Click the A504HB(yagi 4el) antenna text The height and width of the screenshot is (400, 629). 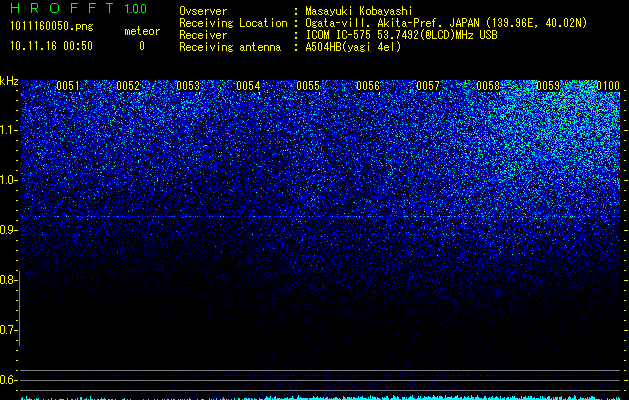point(353,47)
